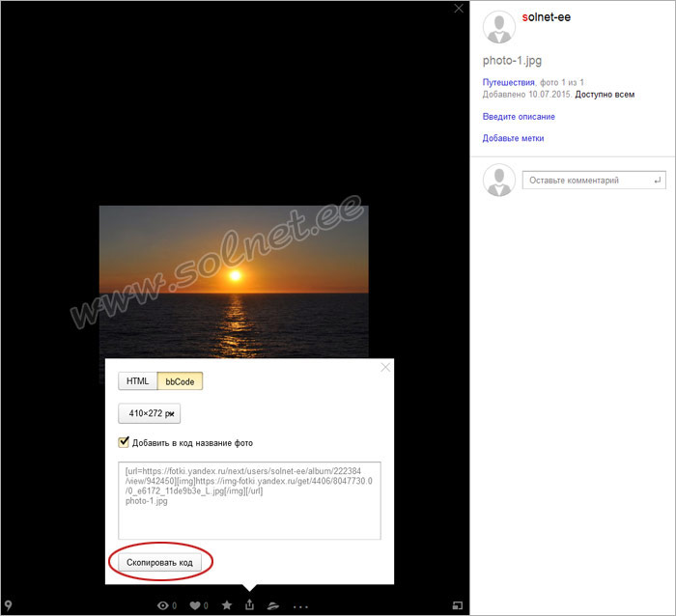
Task: Open the three dots more options
Action: point(300,606)
